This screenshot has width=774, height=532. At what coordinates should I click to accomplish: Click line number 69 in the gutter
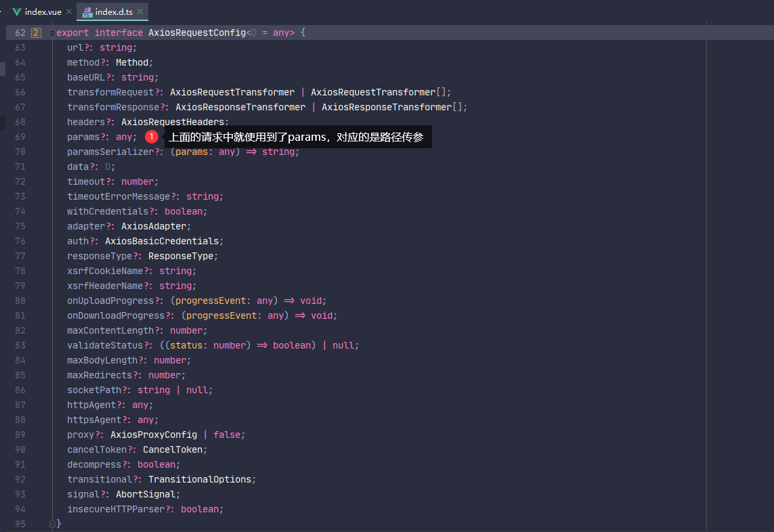20,137
